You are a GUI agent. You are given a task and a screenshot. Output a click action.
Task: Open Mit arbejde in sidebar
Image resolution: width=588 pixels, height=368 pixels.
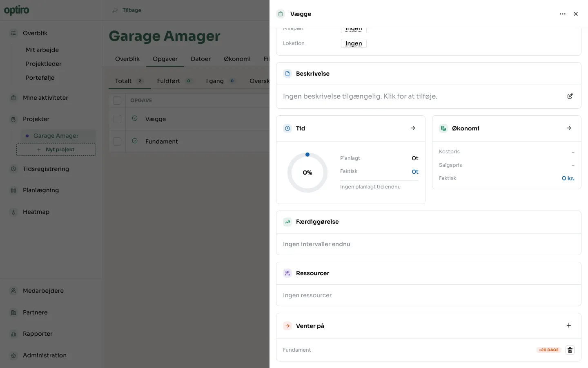(42, 50)
